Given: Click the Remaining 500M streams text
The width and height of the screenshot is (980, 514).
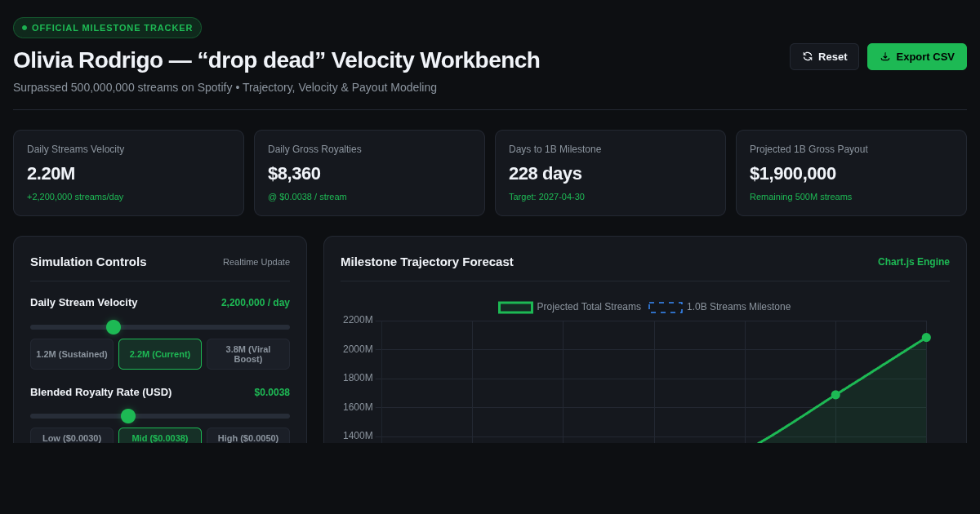Looking at the screenshot, I should pyautogui.click(x=800, y=197).
